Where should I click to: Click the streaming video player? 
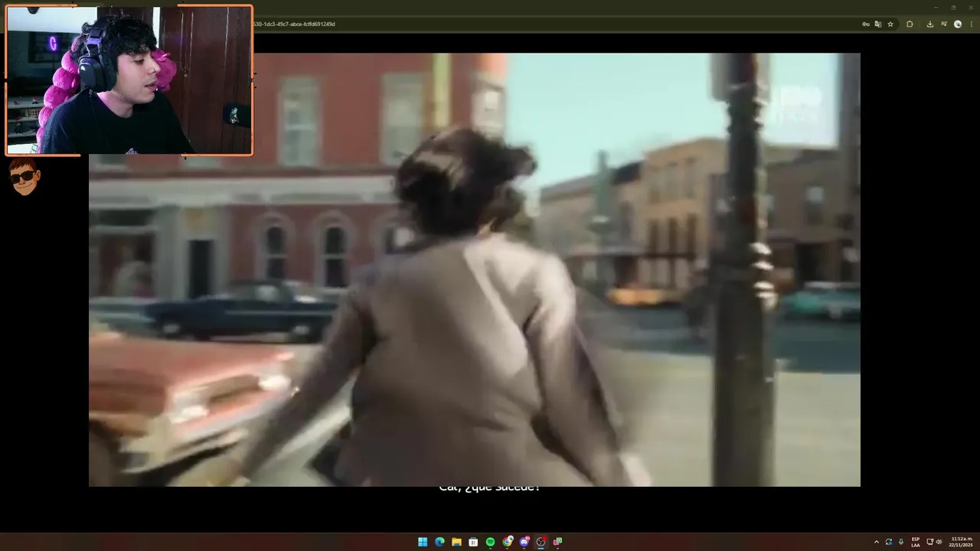click(475, 269)
